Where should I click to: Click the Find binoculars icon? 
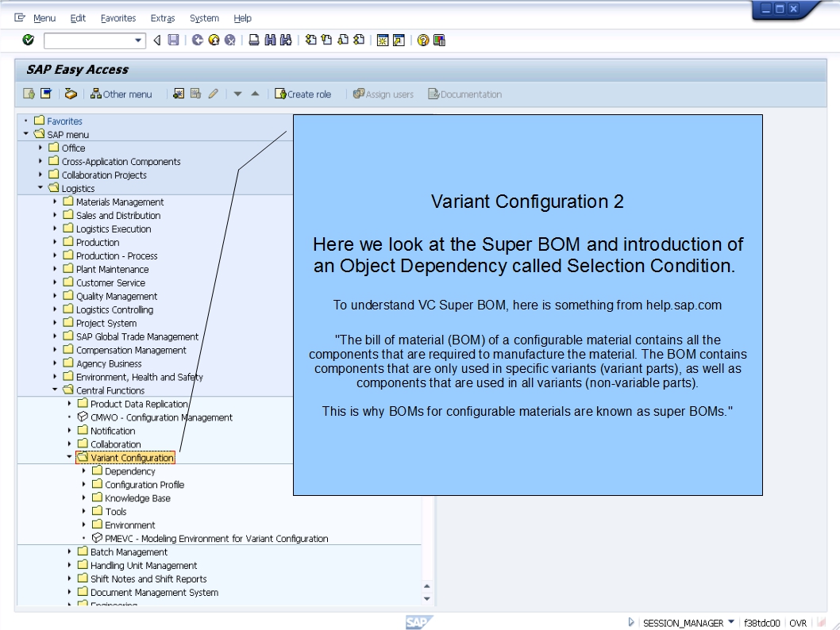click(x=270, y=40)
